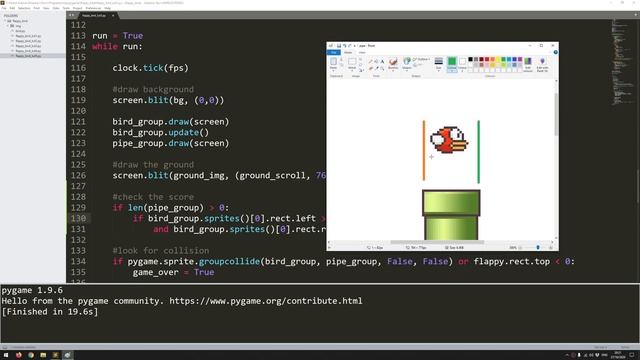Viewport: 640px width, 360px height.
Task: Click the Brushes tool icon in Paint
Action: pyautogui.click(x=393, y=62)
